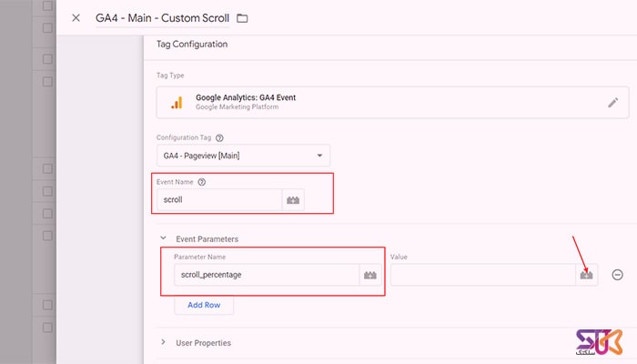Click the Event Name field containing scroll
Screen dimensions: 637x364
tap(219, 200)
